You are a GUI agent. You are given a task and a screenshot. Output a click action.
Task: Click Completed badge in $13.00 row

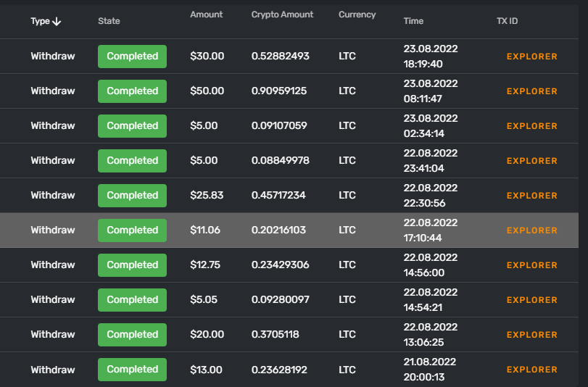[133, 370]
